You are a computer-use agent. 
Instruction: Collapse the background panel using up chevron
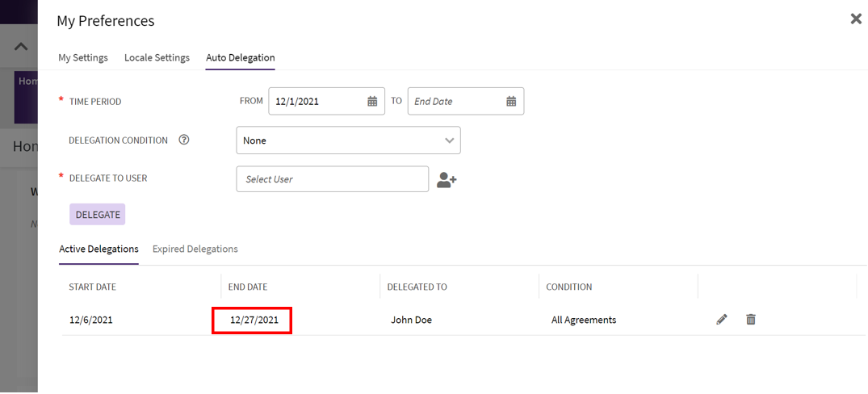click(21, 47)
